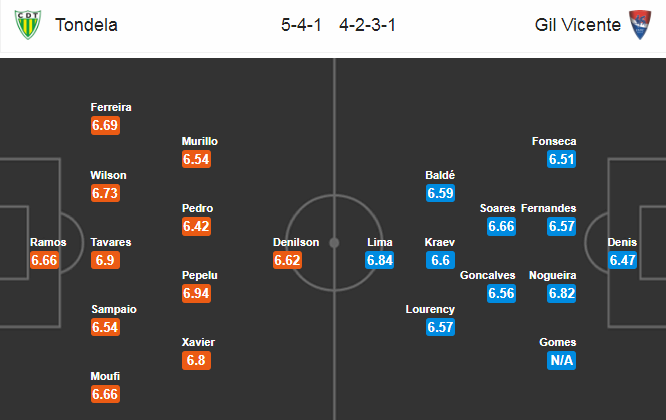Select the player name Baldé

click(x=440, y=175)
